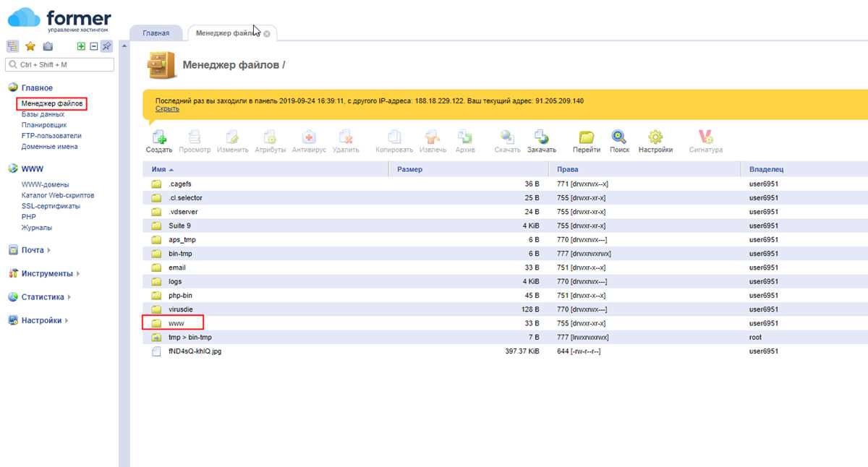This screenshot has width=868, height=467.
Task: Select the .cl.selector folder row
Action: (506, 198)
